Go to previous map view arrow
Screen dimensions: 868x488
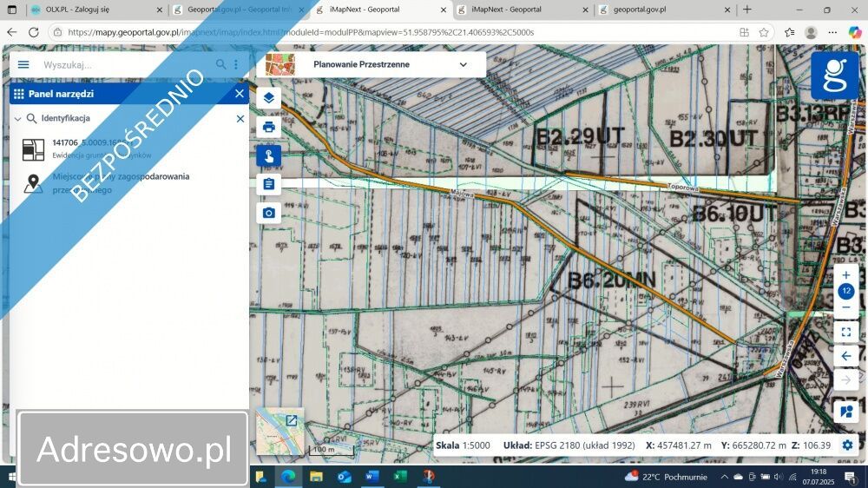pyautogui.click(x=845, y=356)
